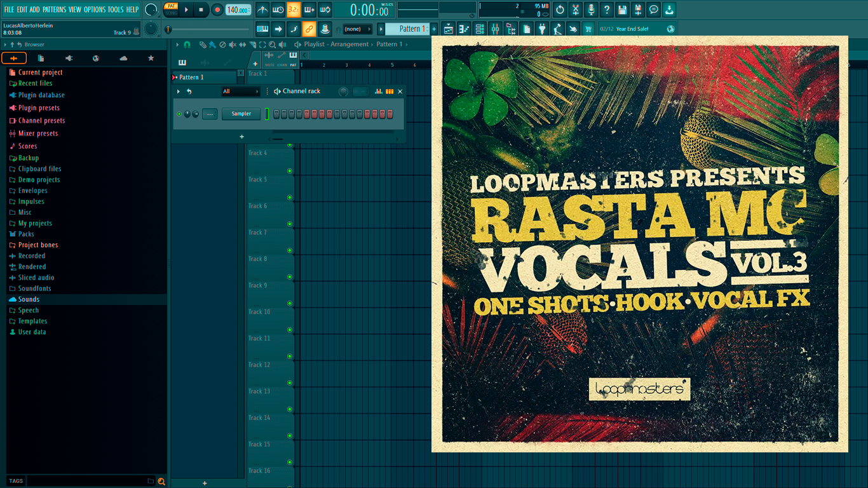
Task: Open the Channel rack view icon
Action: coord(480,29)
